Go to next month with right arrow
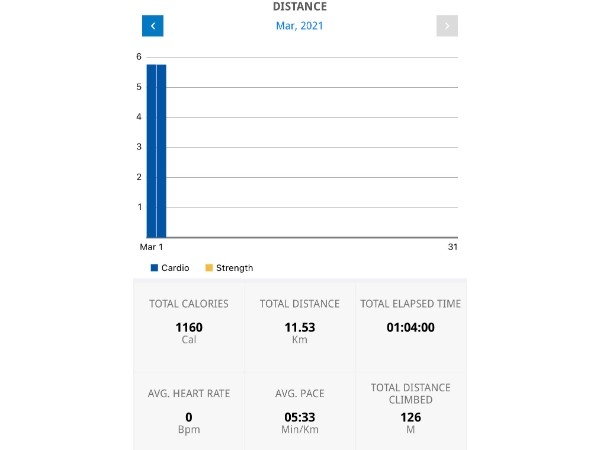 447,26
